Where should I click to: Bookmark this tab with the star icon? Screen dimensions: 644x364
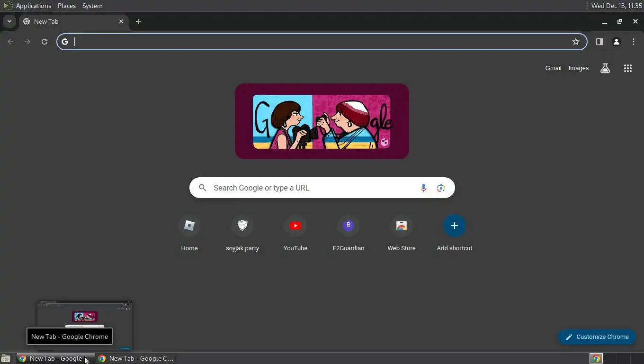(576, 42)
